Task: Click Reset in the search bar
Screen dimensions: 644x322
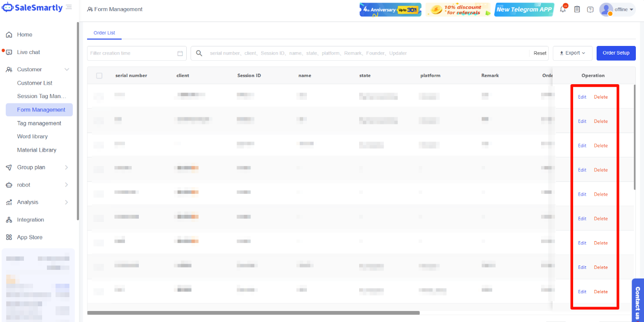Action: click(540, 53)
